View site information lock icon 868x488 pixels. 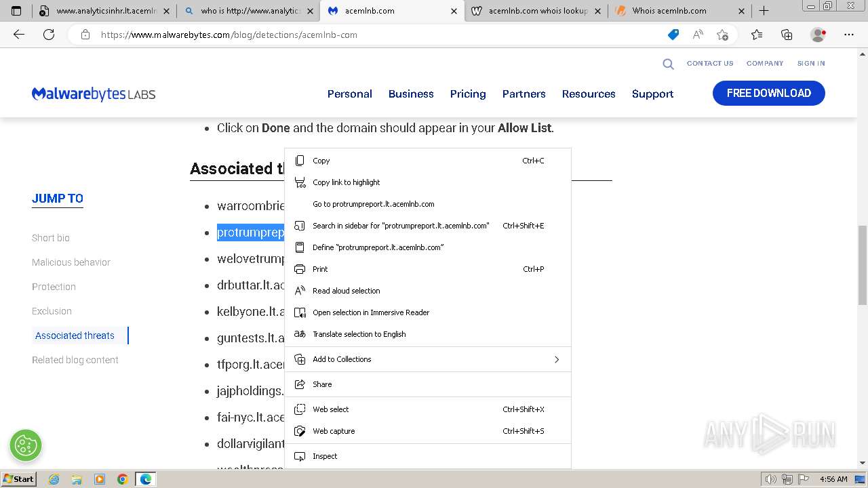point(85,35)
